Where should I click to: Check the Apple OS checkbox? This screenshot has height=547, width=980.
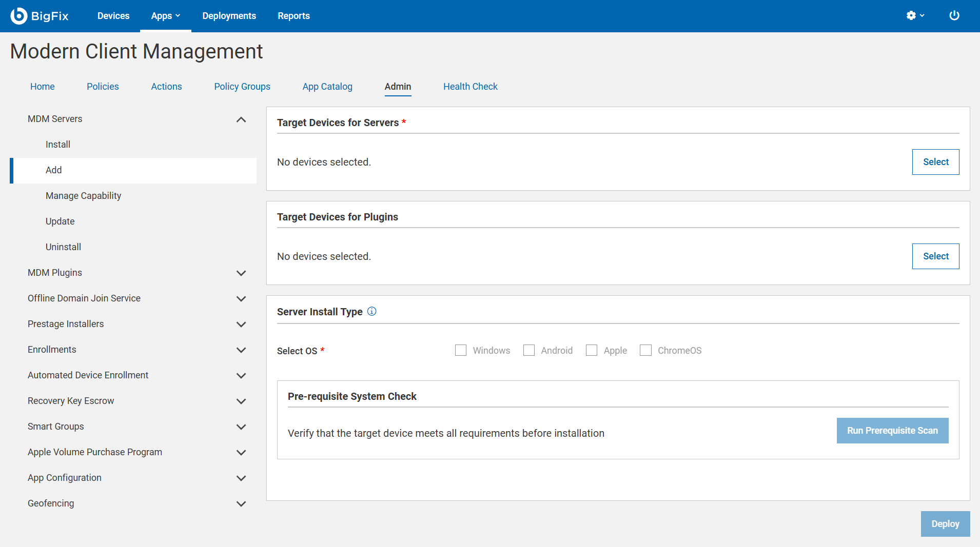click(592, 351)
